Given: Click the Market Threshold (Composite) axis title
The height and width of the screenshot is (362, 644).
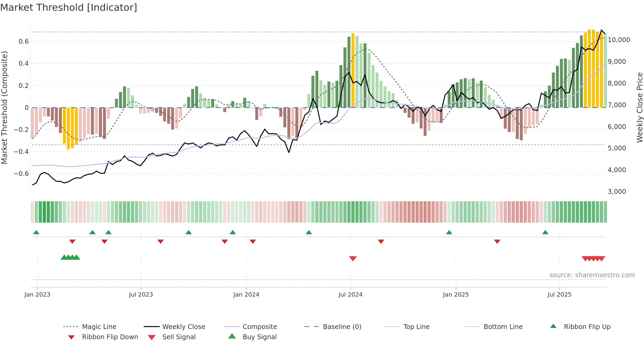Looking at the screenshot, I should click(x=4, y=107).
